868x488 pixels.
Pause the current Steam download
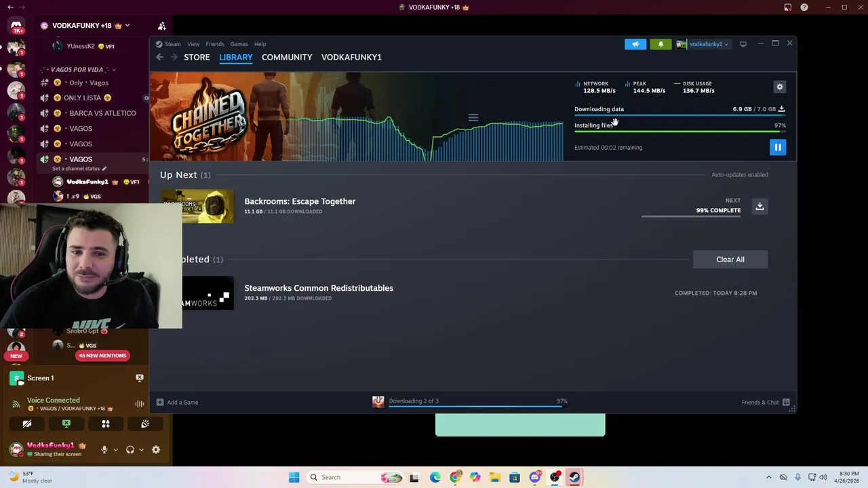(778, 147)
